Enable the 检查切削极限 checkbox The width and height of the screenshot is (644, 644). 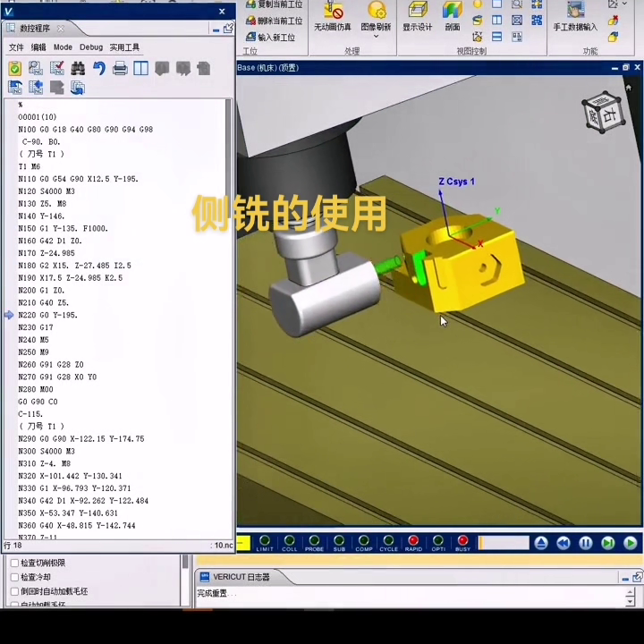coord(14,563)
